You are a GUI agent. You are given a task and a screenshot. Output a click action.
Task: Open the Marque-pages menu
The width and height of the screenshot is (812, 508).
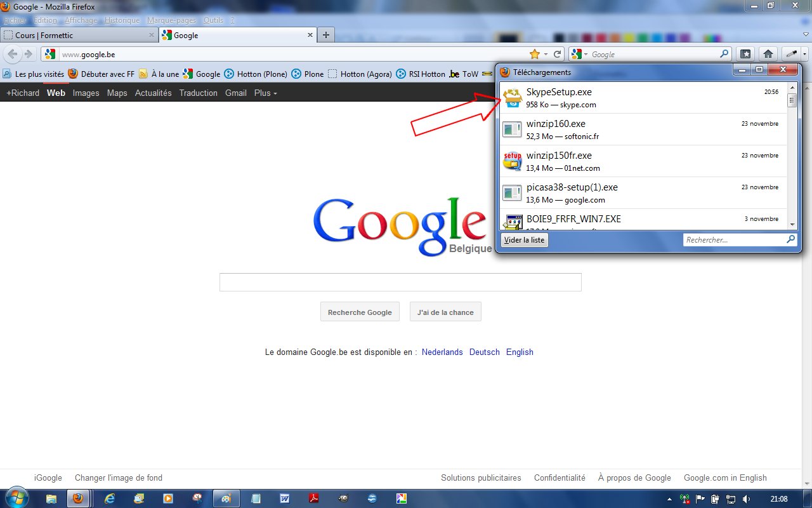pos(172,20)
